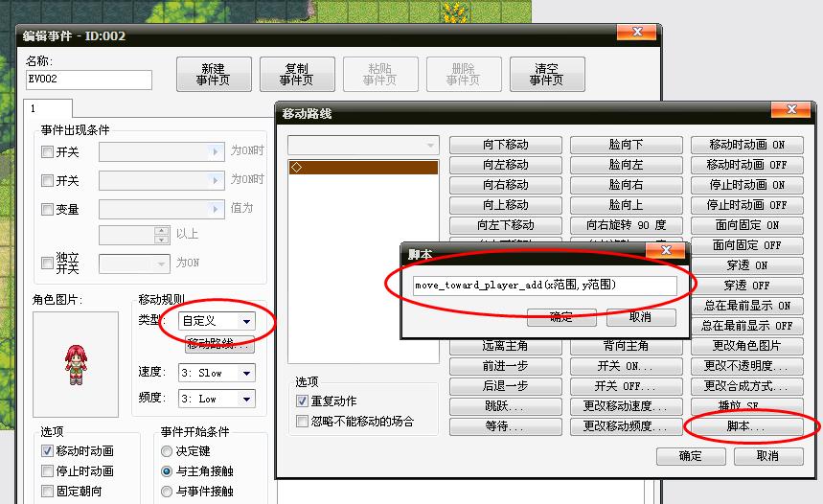Image resolution: width=823 pixels, height=504 pixels.
Task: Click 面向固定 ON button
Action: (747, 225)
